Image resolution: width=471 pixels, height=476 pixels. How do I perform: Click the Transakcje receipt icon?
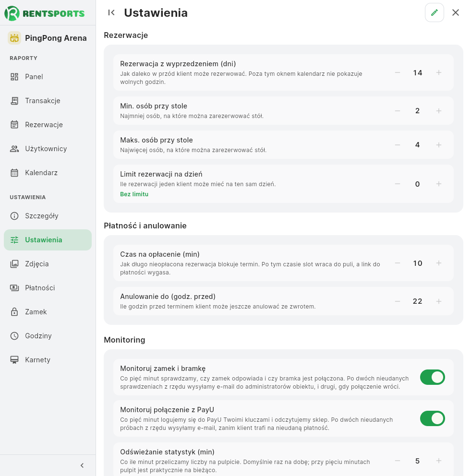point(14,101)
